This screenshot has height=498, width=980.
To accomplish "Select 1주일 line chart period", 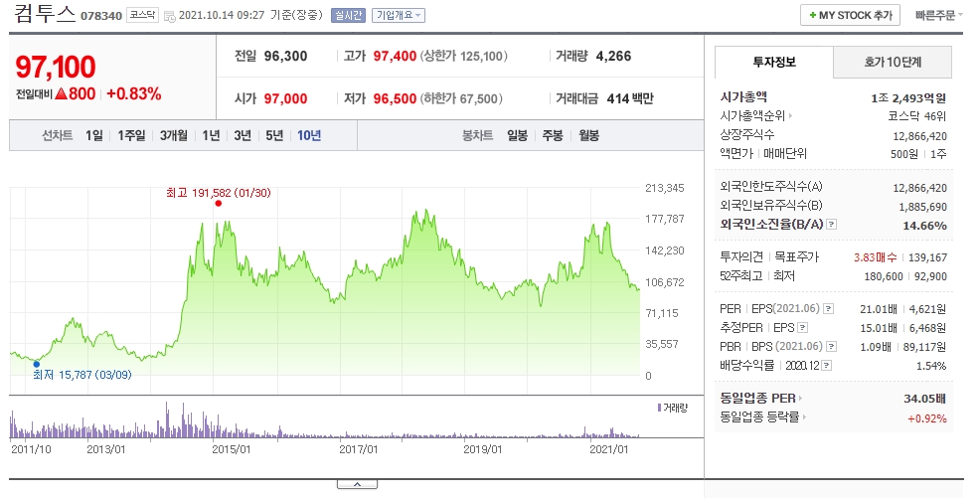I will (x=131, y=135).
